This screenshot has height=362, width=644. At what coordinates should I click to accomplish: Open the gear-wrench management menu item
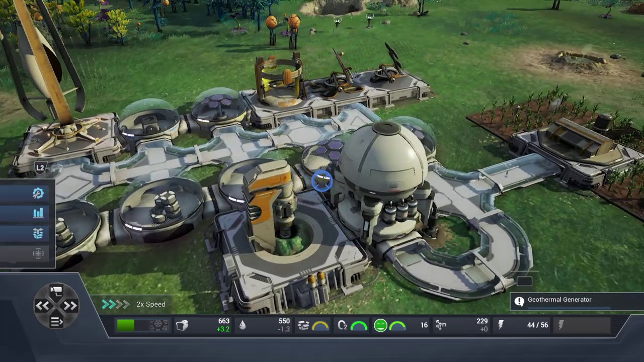click(x=38, y=194)
